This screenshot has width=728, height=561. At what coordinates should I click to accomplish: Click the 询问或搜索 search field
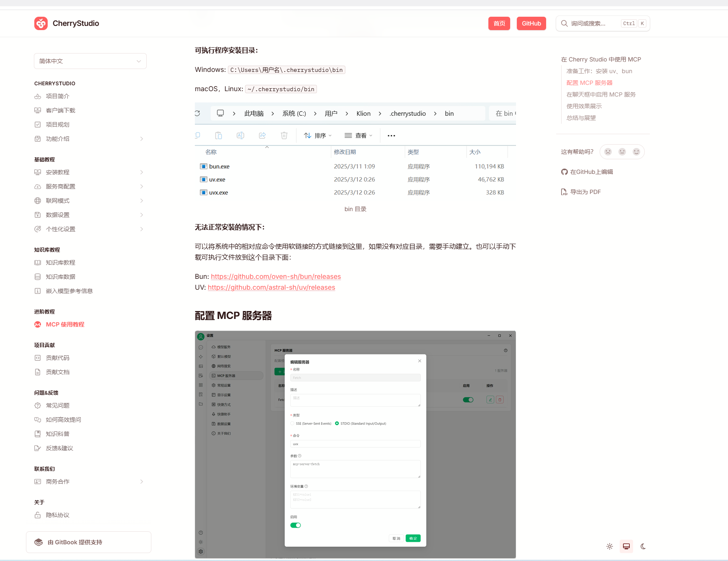[603, 23]
